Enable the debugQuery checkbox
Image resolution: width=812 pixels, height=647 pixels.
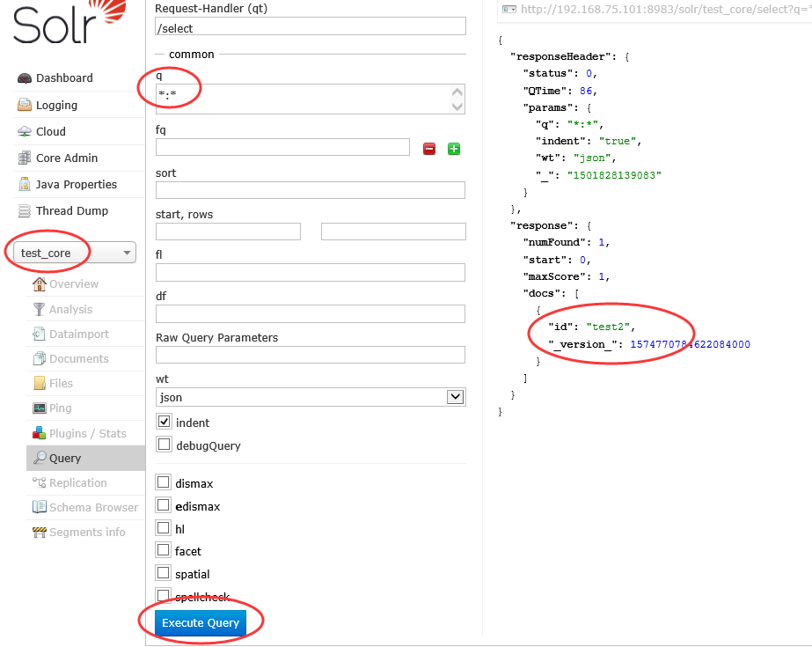point(165,445)
